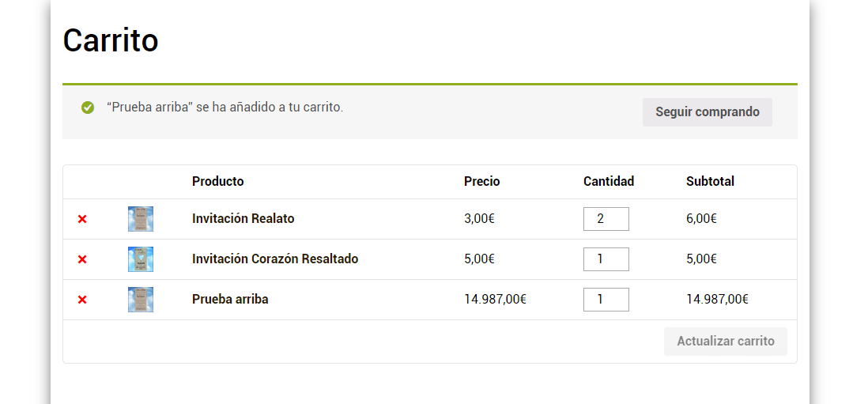Click the Carrito page heading
The image size is (868, 404).
tap(111, 40)
